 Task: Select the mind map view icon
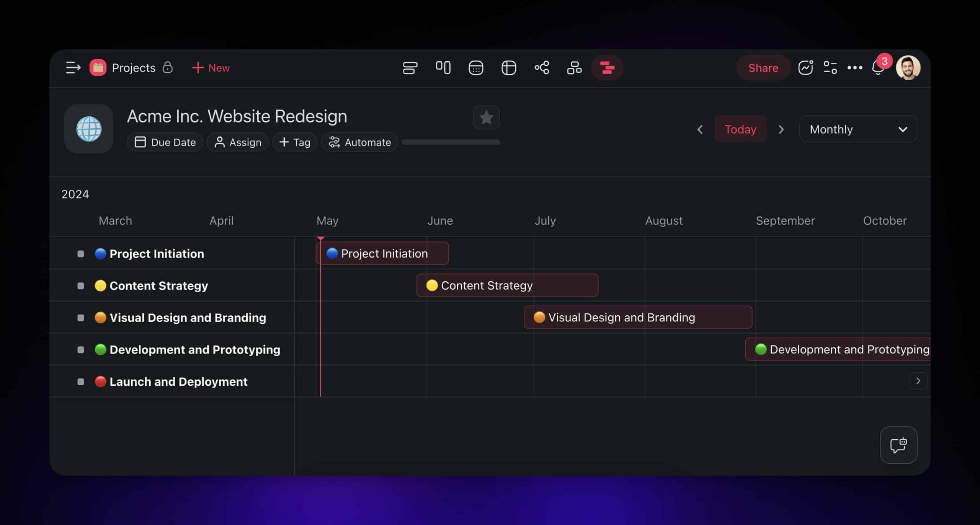click(542, 68)
